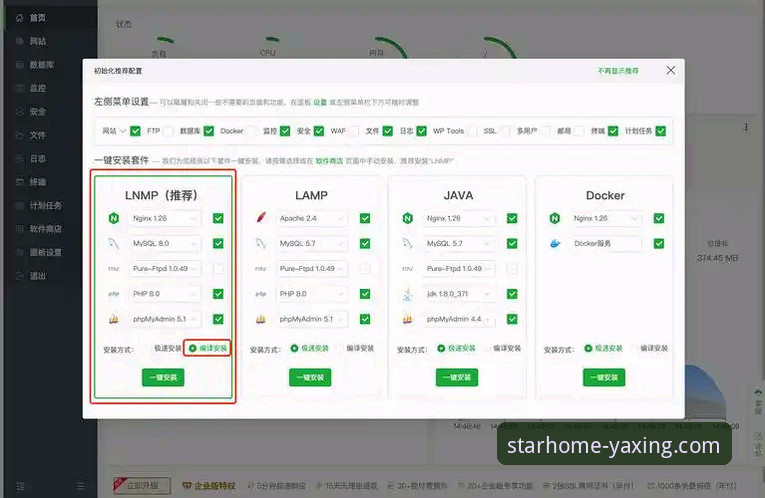Open 文件 folder icon in sidebar
Image resolution: width=765 pixels, height=498 pixels.
click(x=20, y=135)
